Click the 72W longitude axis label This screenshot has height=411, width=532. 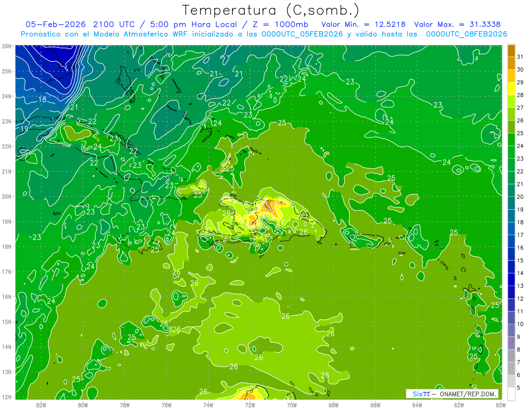point(250,404)
